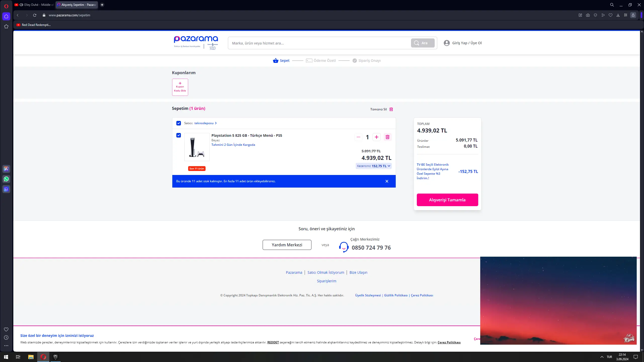Expand the Kazancınız 152,75 TL dropdown
The image size is (644, 362).
pyautogui.click(x=374, y=166)
